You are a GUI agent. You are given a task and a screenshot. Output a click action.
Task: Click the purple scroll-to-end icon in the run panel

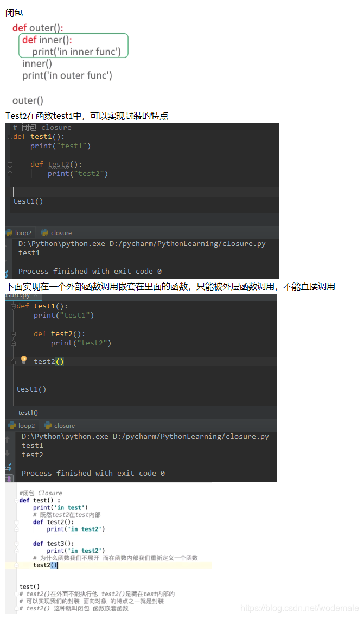(9, 479)
